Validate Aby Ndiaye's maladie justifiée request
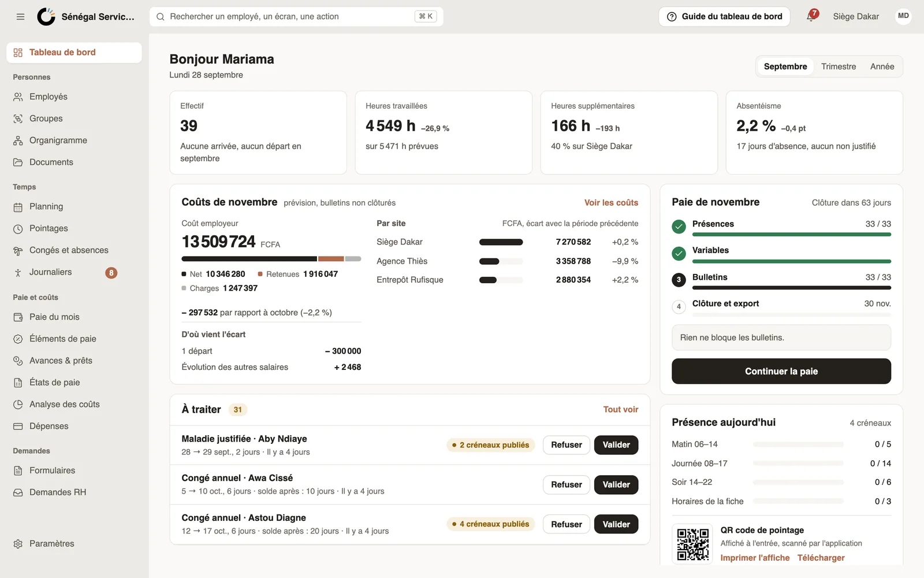This screenshot has width=924, height=578. tap(616, 445)
